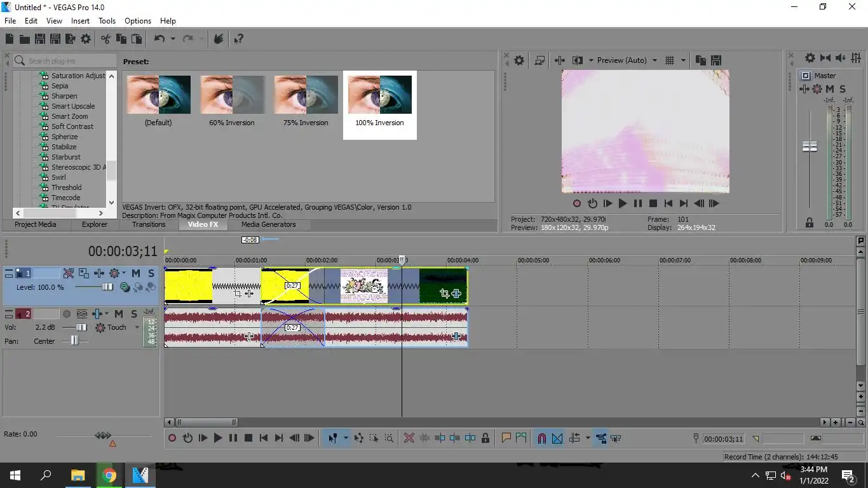
Task: Open the overlays grid dropdown arrow
Action: [684, 60]
